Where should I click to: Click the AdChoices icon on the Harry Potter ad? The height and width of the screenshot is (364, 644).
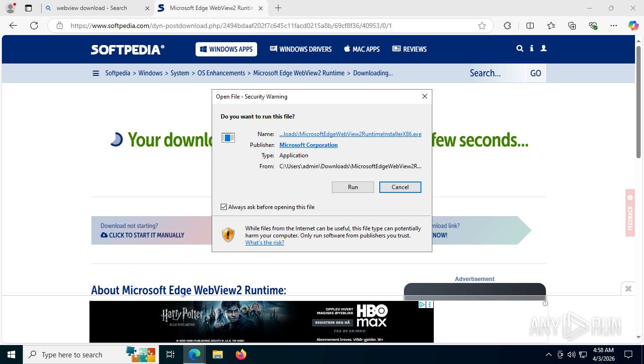click(422, 304)
